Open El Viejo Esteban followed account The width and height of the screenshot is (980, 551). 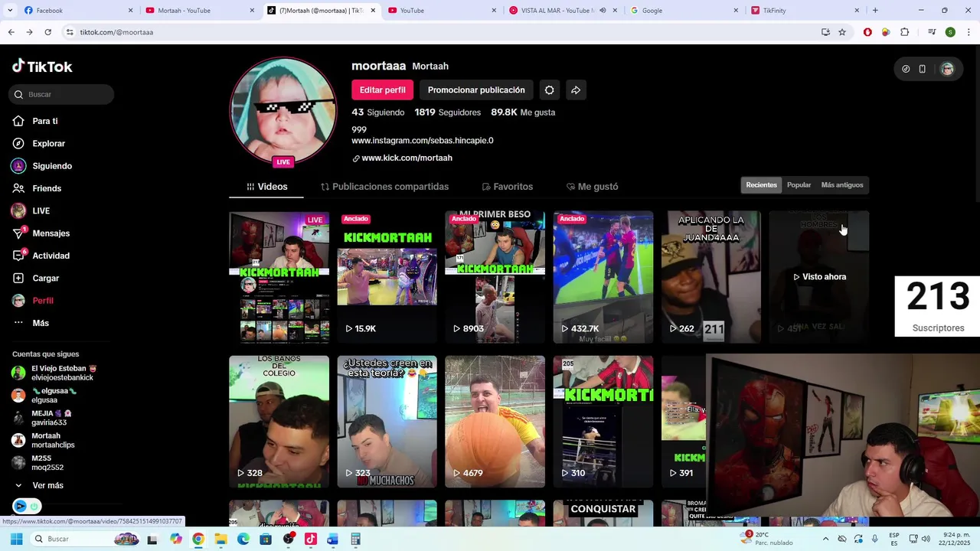tap(54, 373)
